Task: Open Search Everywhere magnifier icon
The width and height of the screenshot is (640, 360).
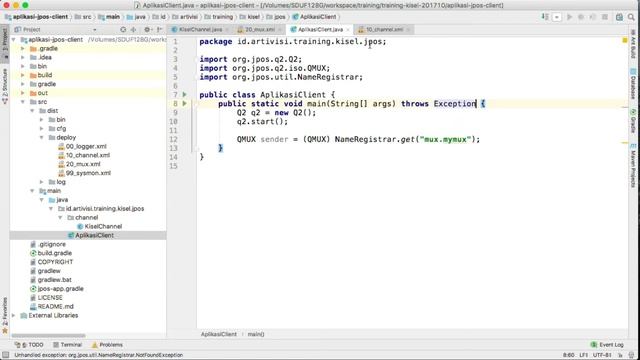Action: click(631, 17)
